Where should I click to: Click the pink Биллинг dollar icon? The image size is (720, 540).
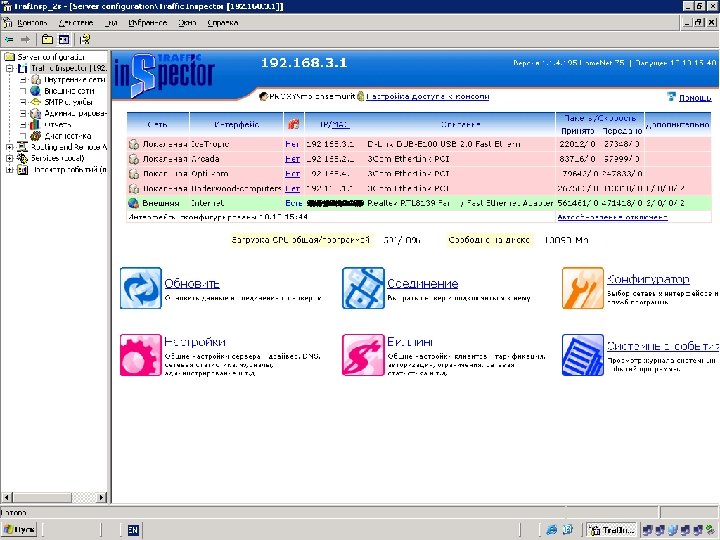pyautogui.click(x=363, y=355)
